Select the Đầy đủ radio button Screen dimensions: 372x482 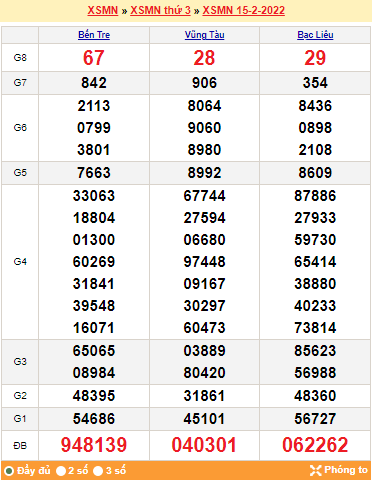9,471
